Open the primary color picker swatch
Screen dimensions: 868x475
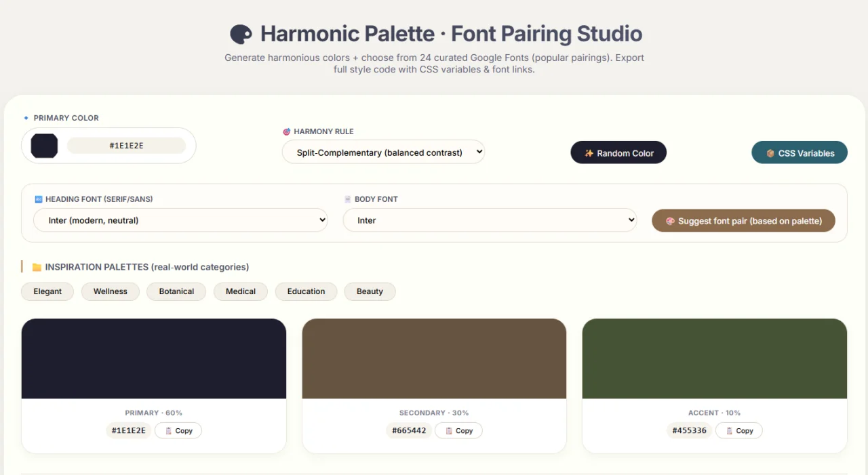click(x=44, y=146)
